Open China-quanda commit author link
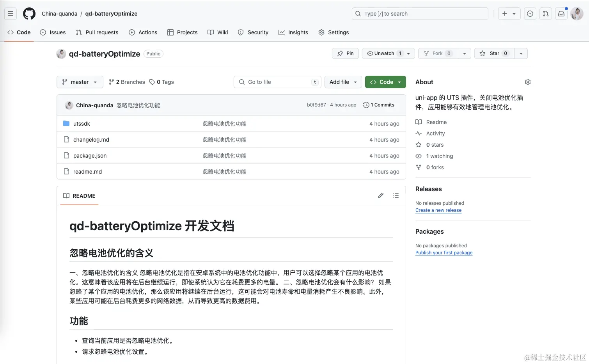Image resolution: width=589 pixels, height=364 pixels. coord(94,105)
